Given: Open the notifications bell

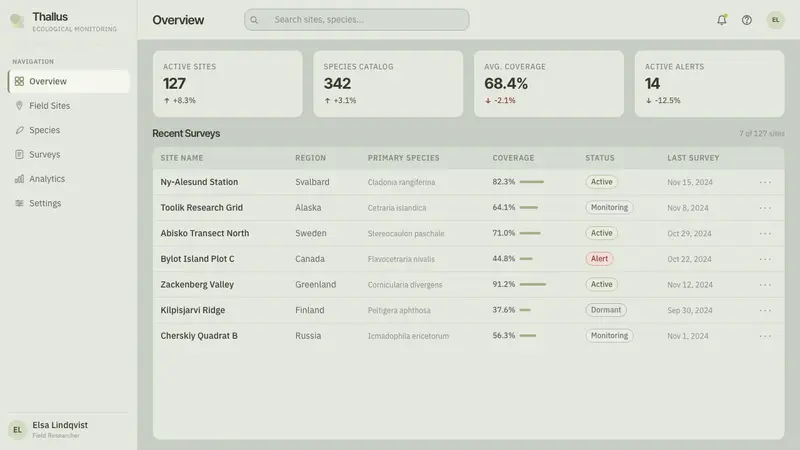Looking at the screenshot, I should pyautogui.click(x=721, y=20).
